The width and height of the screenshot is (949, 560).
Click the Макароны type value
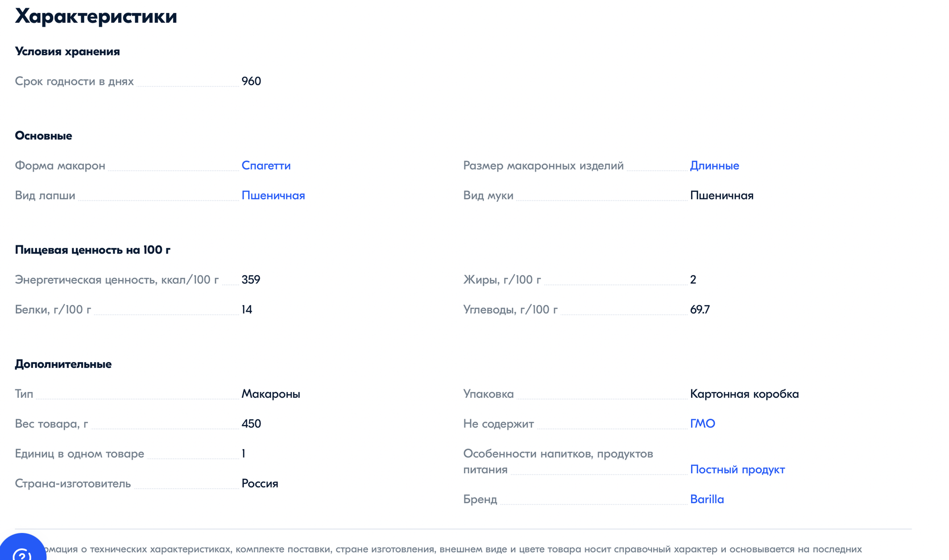(271, 394)
